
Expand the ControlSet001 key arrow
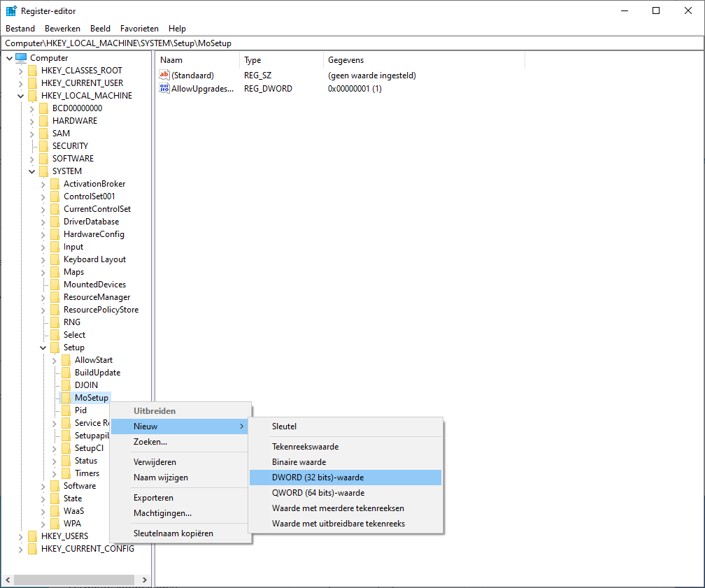pos(43,196)
